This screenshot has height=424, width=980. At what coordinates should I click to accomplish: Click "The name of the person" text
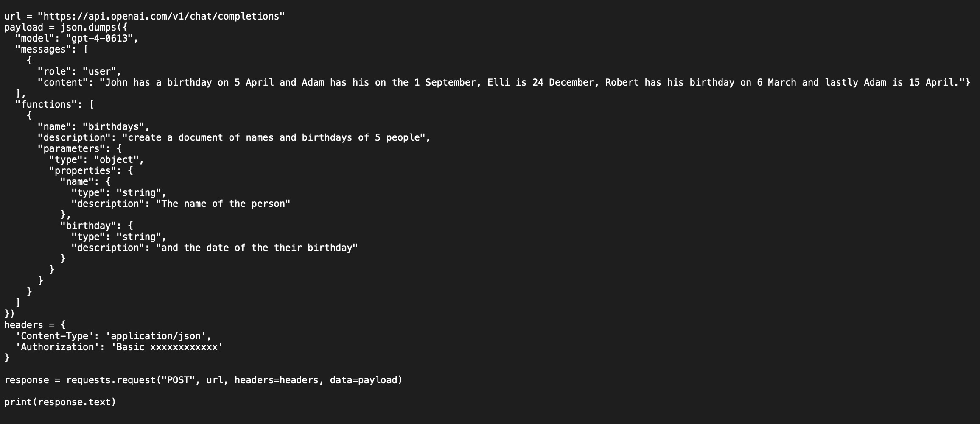(223, 204)
